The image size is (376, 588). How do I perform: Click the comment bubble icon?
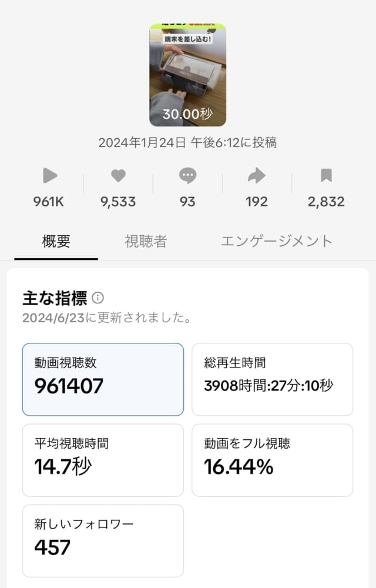tap(187, 175)
